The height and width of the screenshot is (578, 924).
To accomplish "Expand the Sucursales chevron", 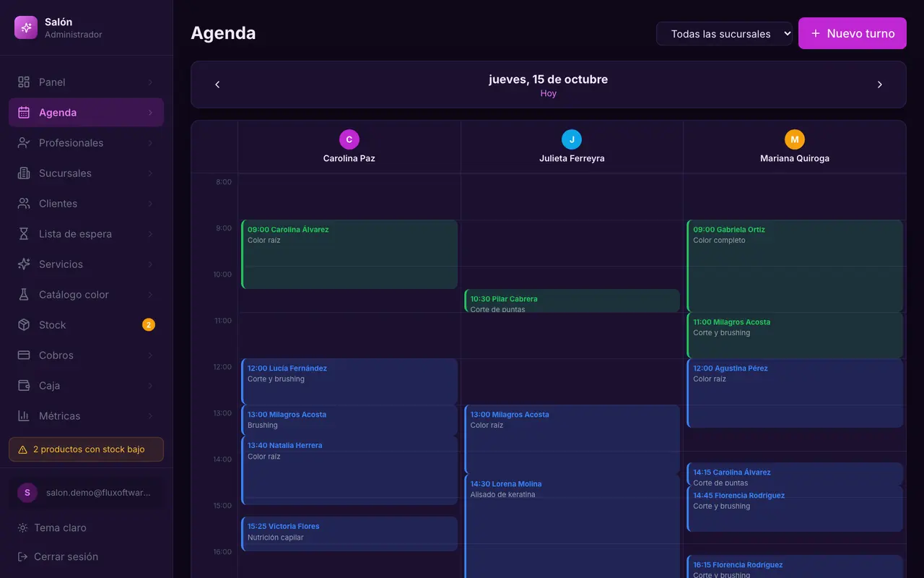I will tap(150, 173).
